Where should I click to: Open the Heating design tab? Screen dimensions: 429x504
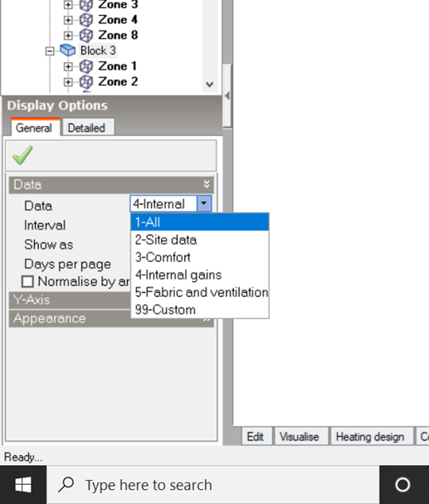click(x=370, y=437)
